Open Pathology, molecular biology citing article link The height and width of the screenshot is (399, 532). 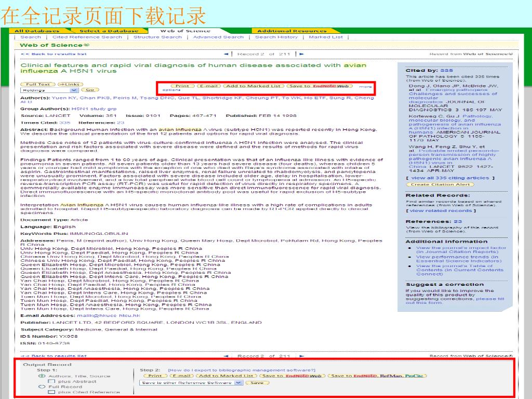click(x=455, y=124)
